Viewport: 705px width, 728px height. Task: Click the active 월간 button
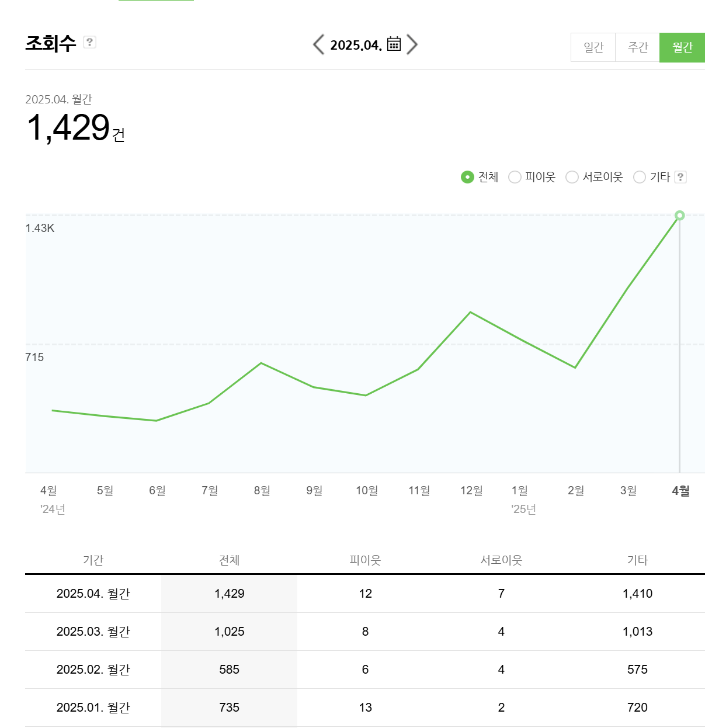pyautogui.click(x=682, y=47)
